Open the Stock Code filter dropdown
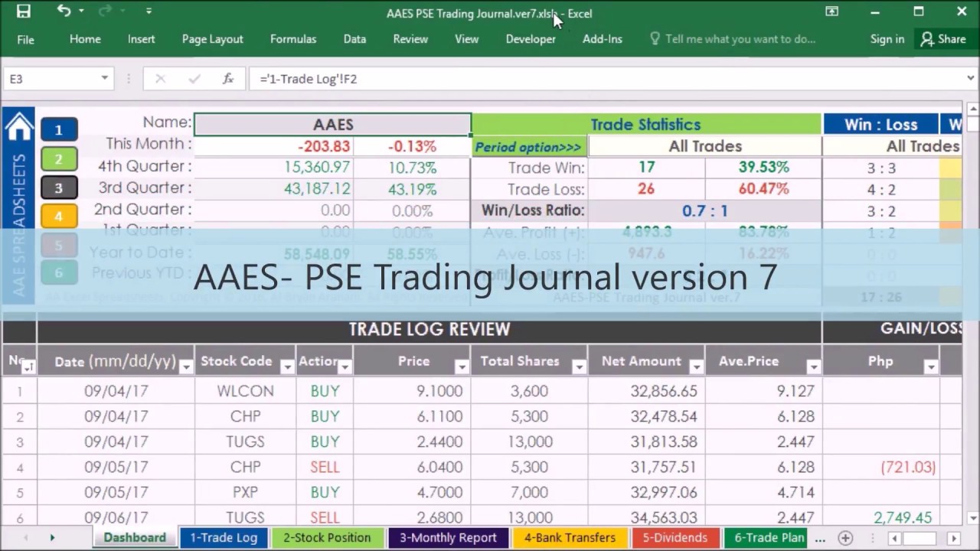Image resolution: width=980 pixels, height=551 pixels. [287, 367]
